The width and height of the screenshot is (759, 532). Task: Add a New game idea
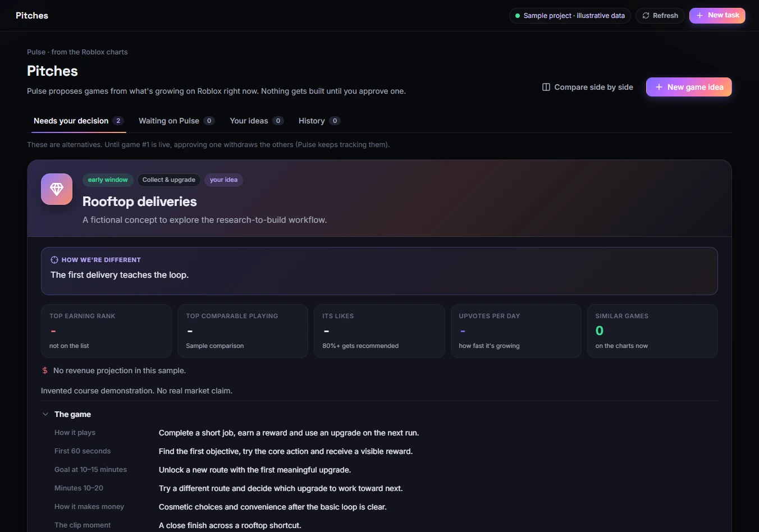pos(689,87)
